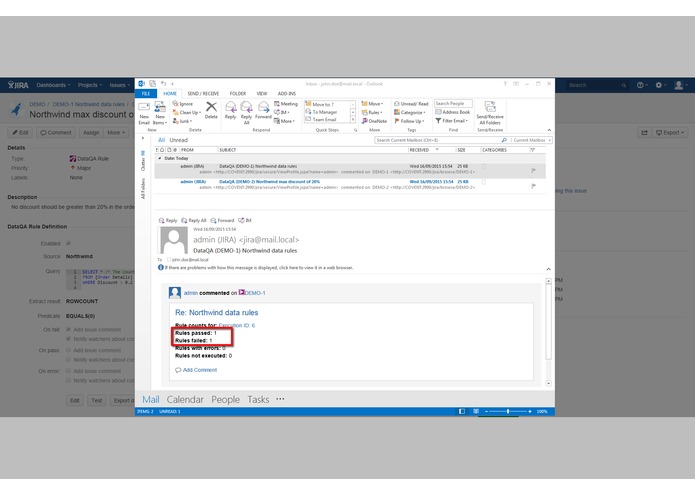The width and height of the screenshot is (695, 494).
Task: Open Tasks in Outlook navigation
Action: click(x=258, y=399)
